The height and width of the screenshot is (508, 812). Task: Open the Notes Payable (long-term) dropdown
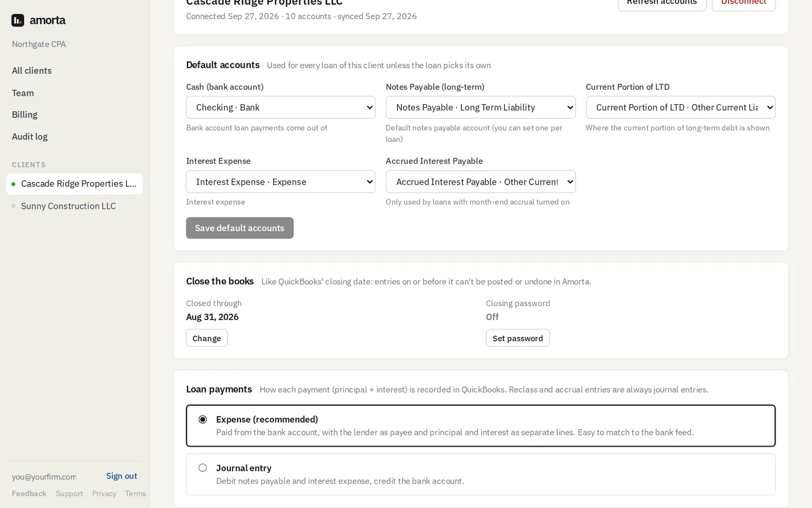pos(481,108)
